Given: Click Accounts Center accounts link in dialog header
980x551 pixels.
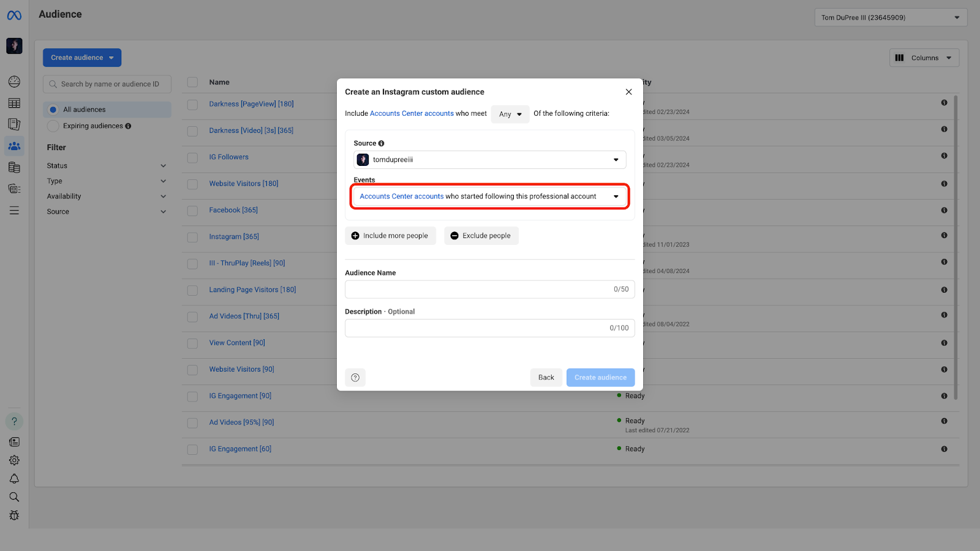Looking at the screenshot, I should (412, 113).
